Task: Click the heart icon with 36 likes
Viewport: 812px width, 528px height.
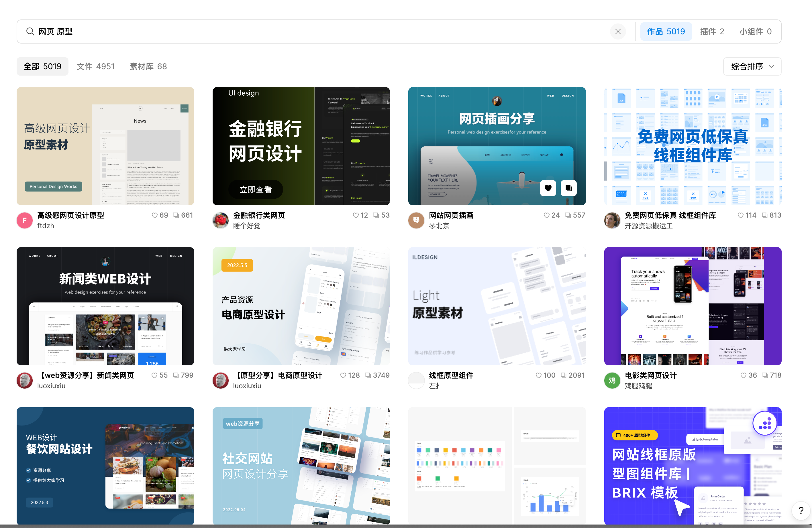Action: pos(744,375)
